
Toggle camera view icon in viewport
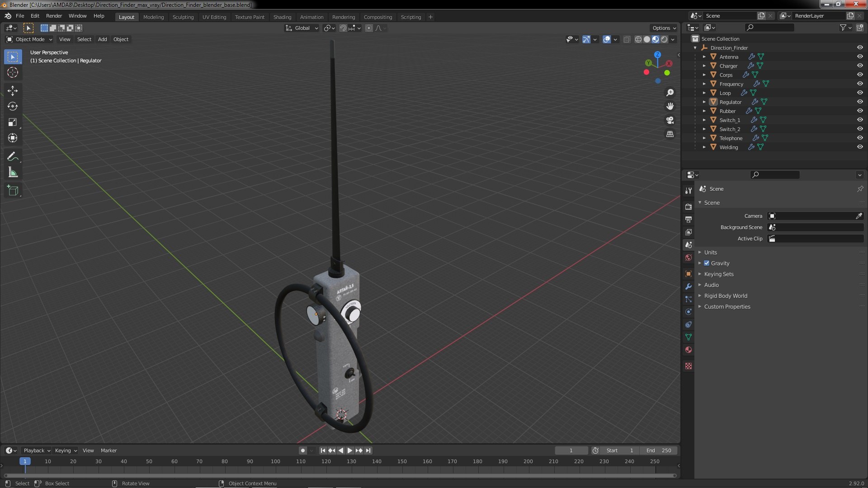point(670,120)
